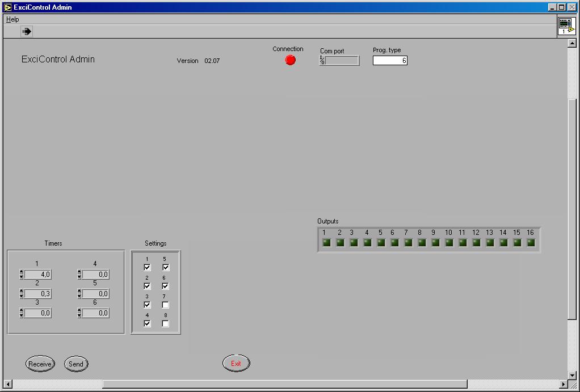
Task: Click the horizontal scrollbar right arrow
Action: [x=564, y=384]
